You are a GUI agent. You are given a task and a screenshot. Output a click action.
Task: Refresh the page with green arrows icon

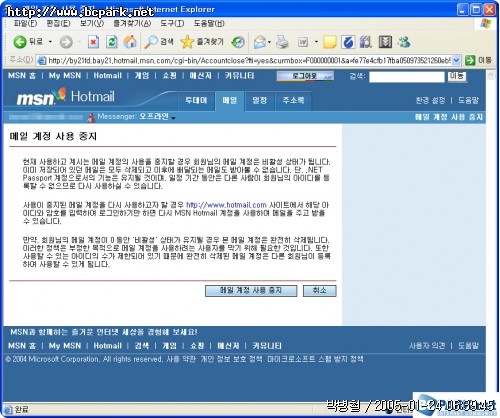112,42
